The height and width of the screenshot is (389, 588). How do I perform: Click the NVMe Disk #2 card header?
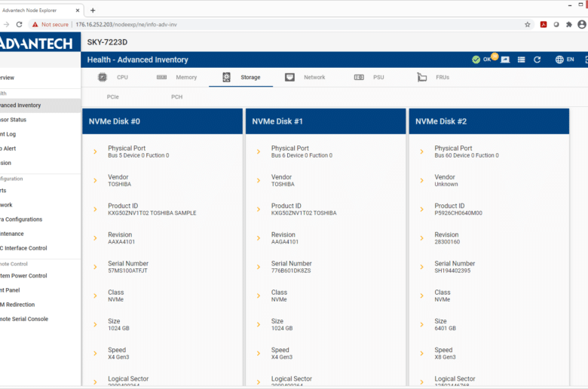point(489,121)
